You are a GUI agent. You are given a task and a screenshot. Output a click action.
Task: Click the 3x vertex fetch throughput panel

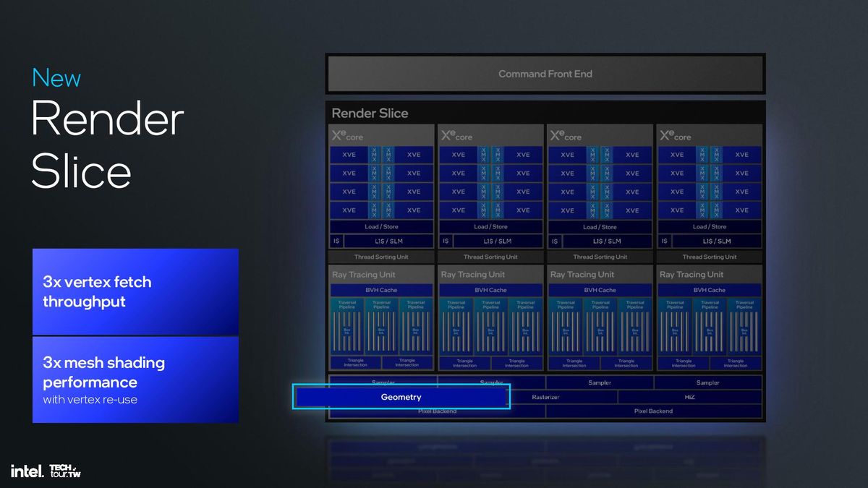click(135, 291)
